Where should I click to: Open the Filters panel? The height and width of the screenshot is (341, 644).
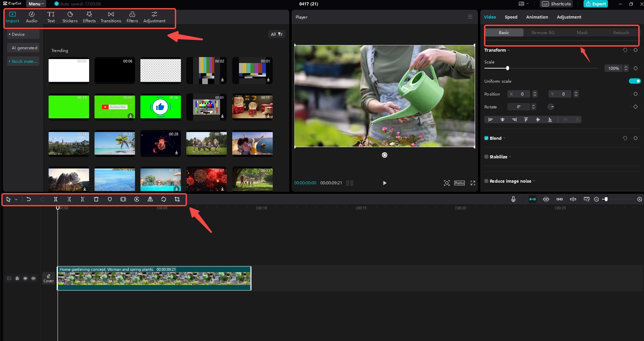click(132, 17)
